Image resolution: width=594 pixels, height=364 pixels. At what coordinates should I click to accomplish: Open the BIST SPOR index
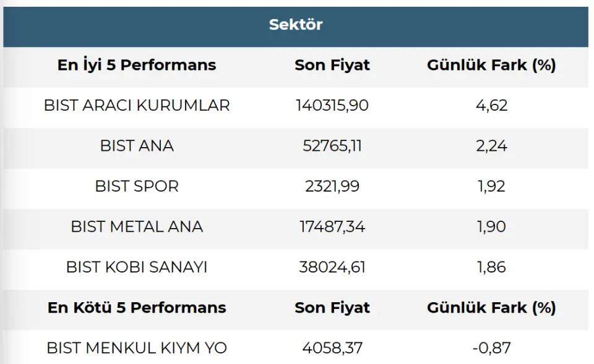[x=137, y=186]
